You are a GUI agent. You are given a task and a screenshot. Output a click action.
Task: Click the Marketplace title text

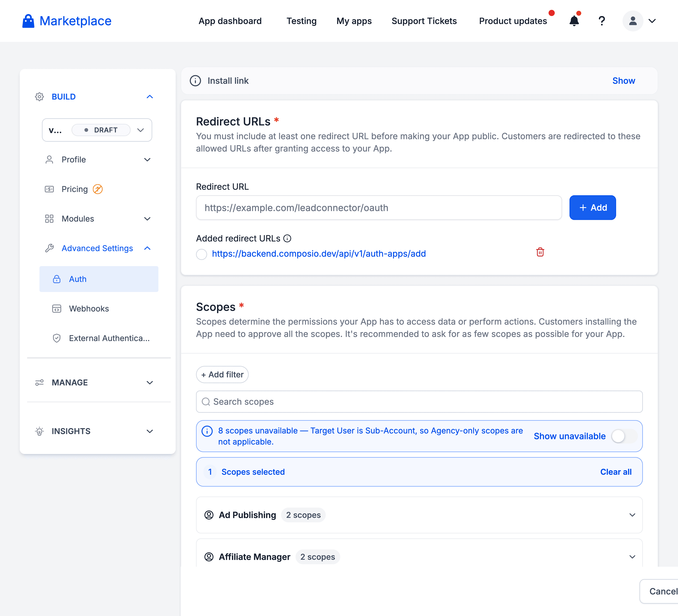(75, 21)
